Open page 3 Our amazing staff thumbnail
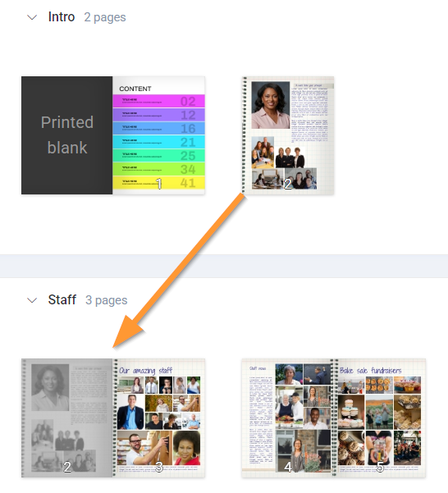Screen dimensions: 448x493 158,418
